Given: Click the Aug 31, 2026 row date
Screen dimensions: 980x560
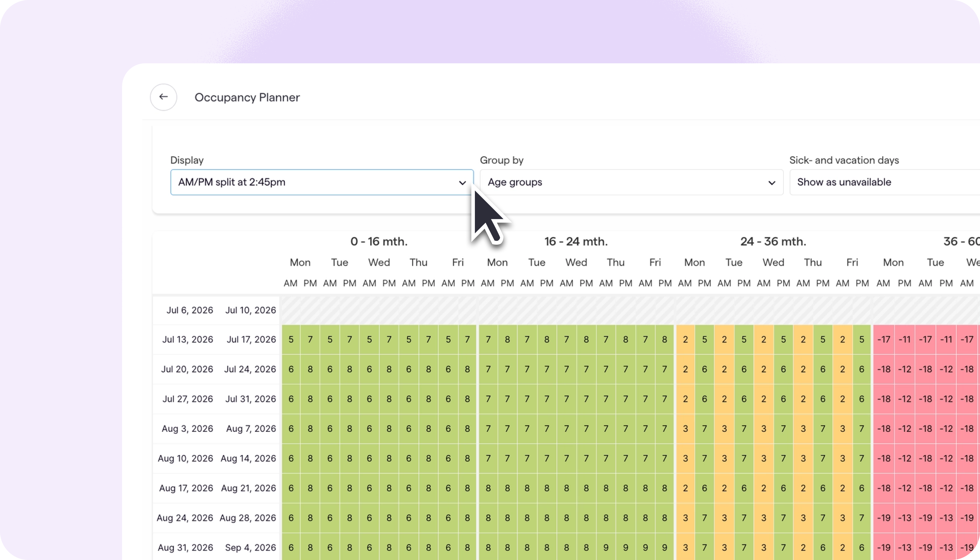Looking at the screenshot, I should pyautogui.click(x=185, y=547).
